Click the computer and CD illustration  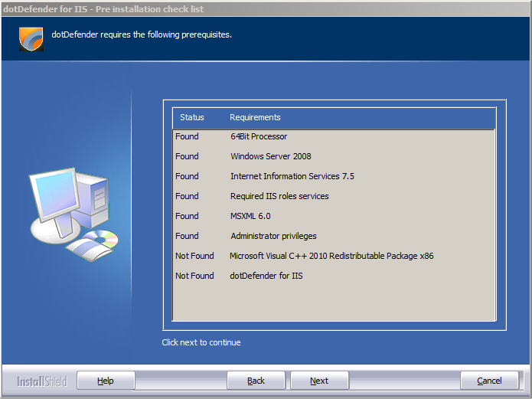(x=74, y=211)
